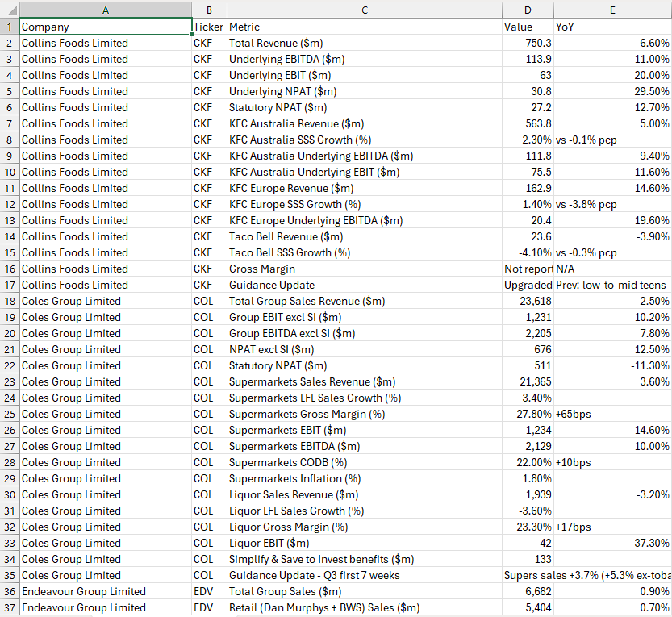This screenshot has height=617, width=672.
Task: Select the 'KFC Australia Revenue ($m)' cell
Action: tap(365, 124)
